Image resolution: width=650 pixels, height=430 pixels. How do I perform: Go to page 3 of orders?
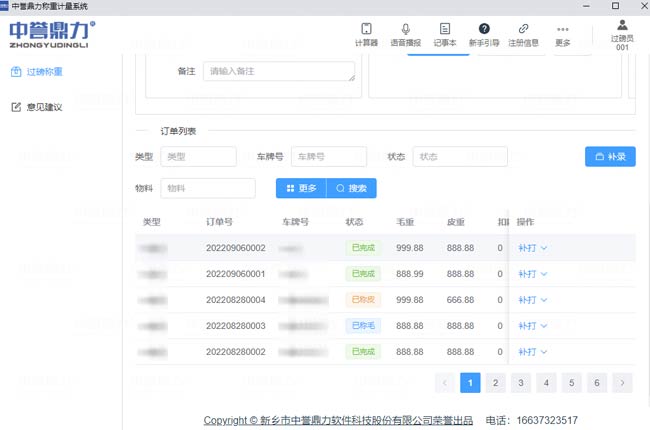coord(520,382)
